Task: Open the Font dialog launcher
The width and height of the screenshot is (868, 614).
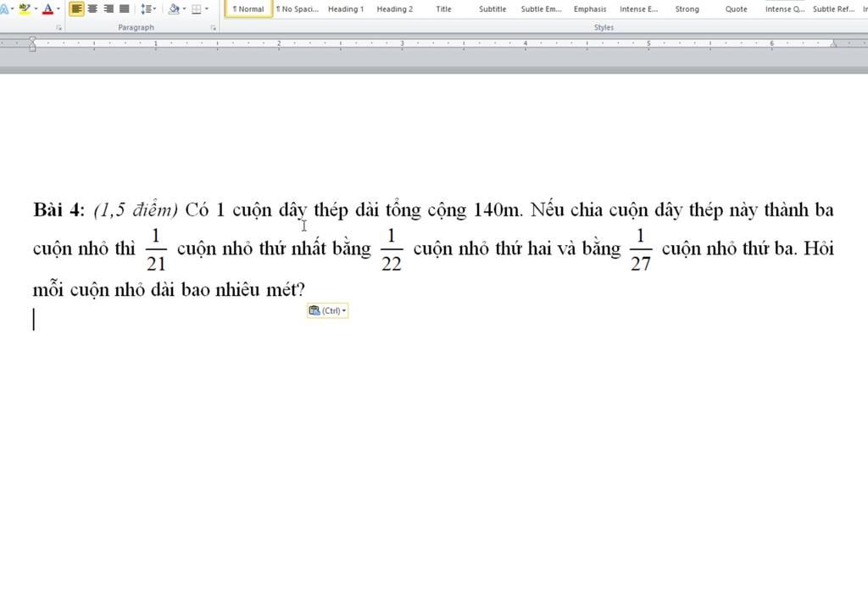Action: pyautogui.click(x=58, y=27)
